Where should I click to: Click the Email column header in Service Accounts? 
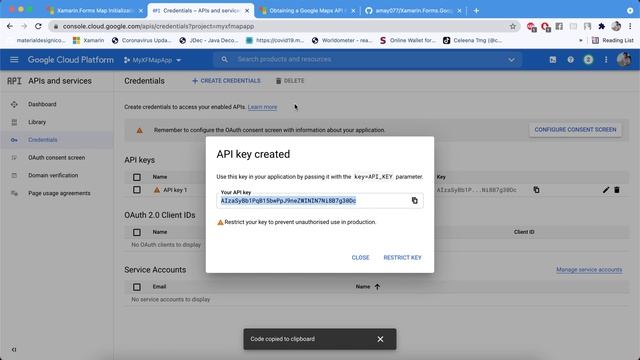click(159, 287)
